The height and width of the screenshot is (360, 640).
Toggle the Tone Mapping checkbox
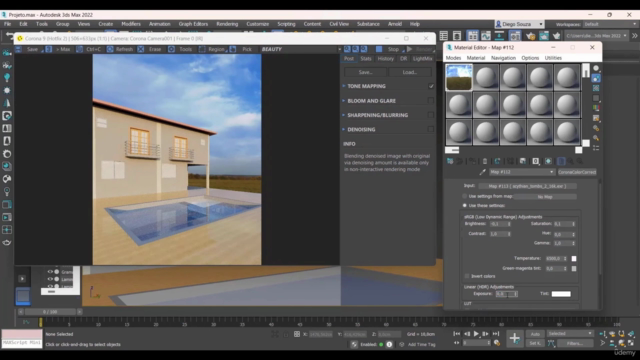[431, 86]
